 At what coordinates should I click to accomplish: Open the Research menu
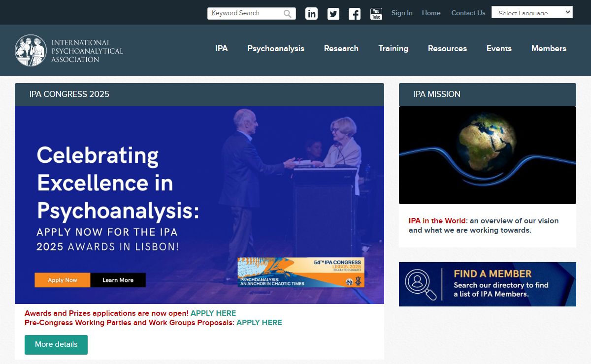341,48
